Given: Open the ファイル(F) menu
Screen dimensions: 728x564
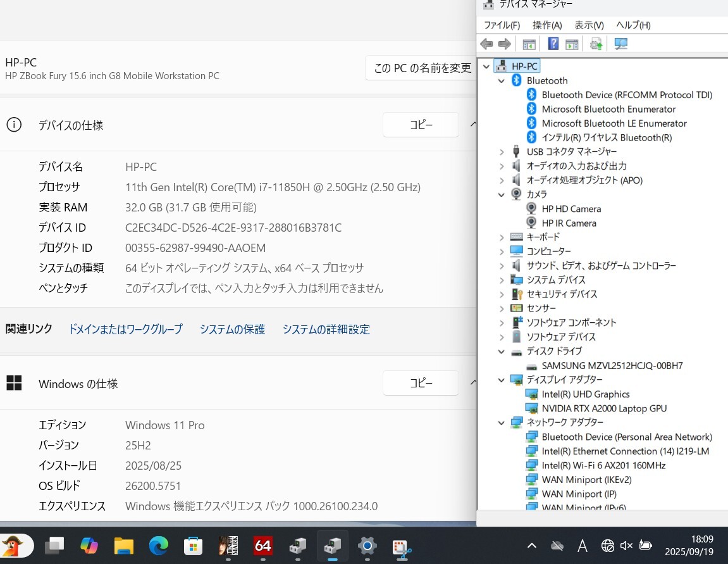Looking at the screenshot, I should 502,25.
